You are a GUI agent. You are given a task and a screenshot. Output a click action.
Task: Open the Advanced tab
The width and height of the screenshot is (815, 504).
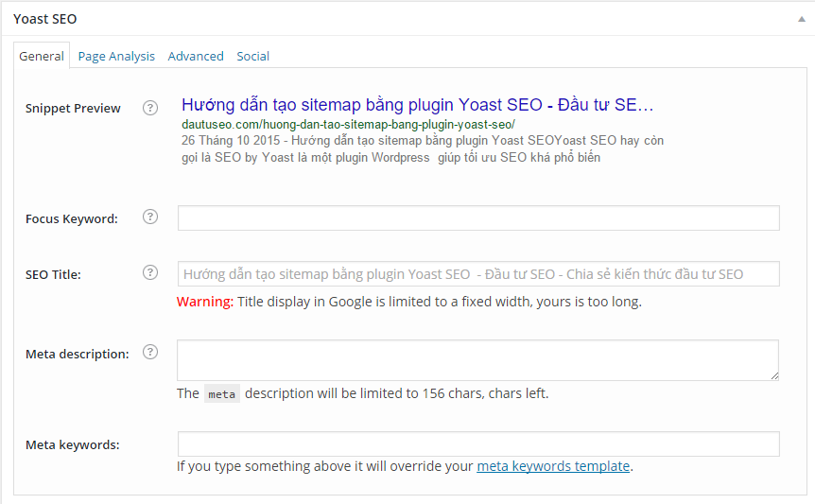point(196,56)
